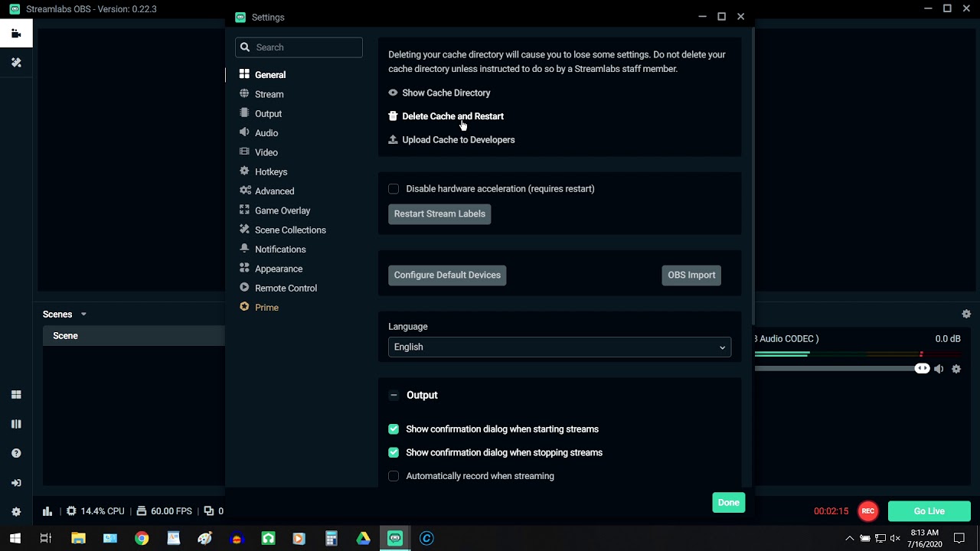Open the Editor camera icon in sidebar
This screenshot has height=551, width=980.
coord(16,34)
